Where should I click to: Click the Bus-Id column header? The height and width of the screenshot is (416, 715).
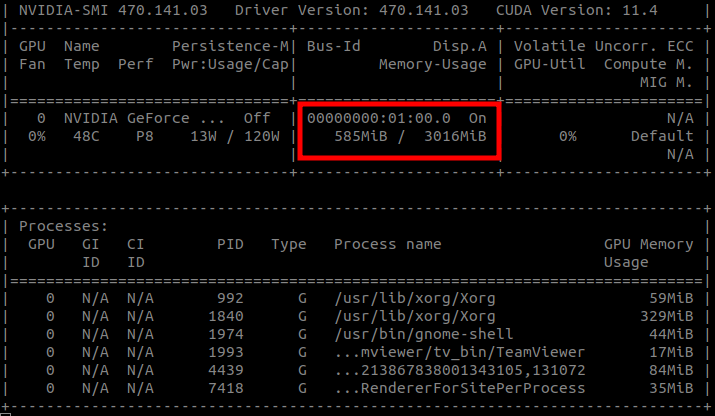[x=333, y=46]
